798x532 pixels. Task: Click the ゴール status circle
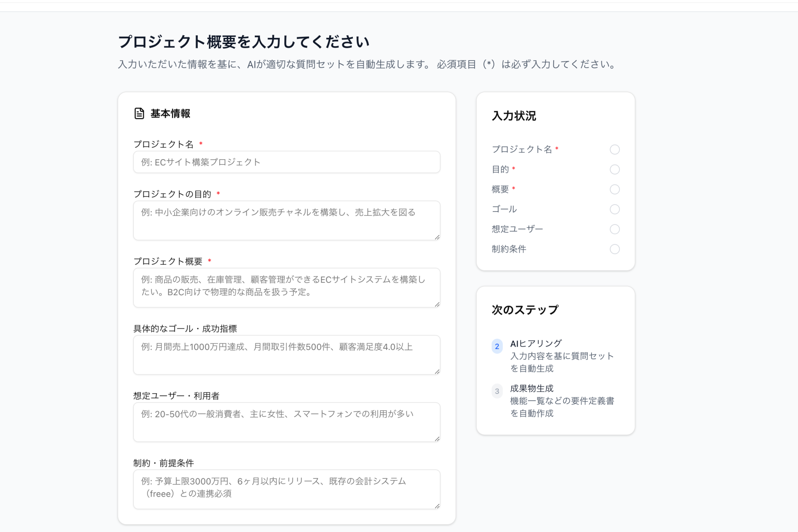pyautogui.click(x=615, y=209)
